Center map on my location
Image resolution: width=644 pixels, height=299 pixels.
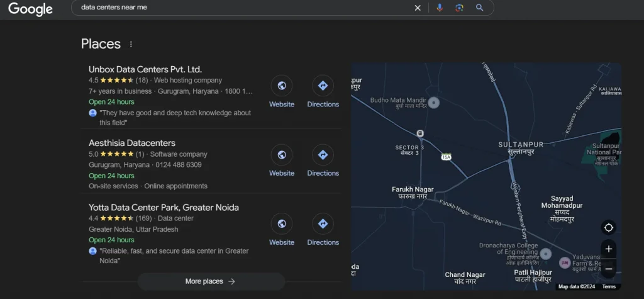coord(608,227)
